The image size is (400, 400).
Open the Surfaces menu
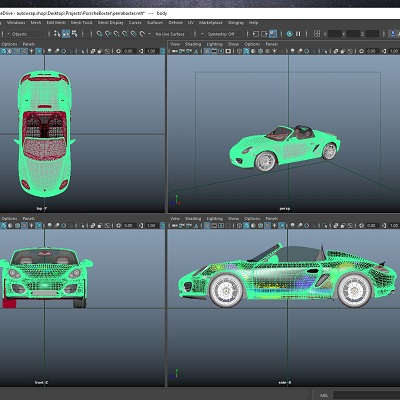[x=155, y=23]
